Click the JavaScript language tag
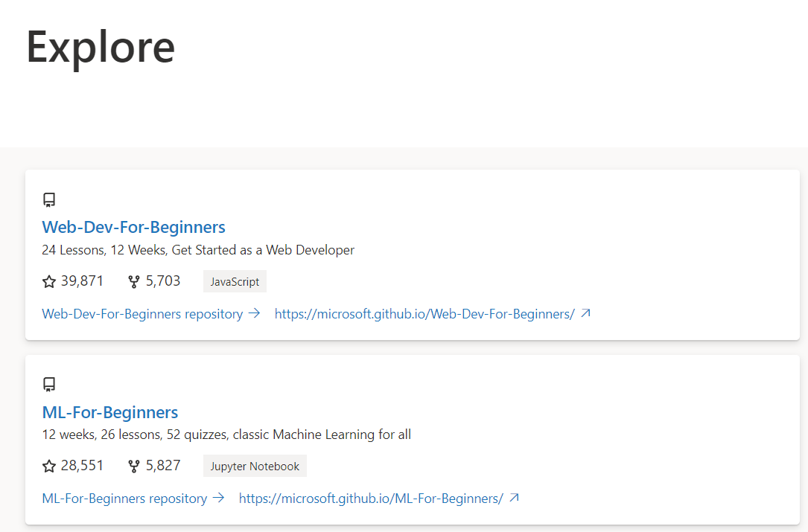The height and width of the screenshot is (532, 808). 235,281
